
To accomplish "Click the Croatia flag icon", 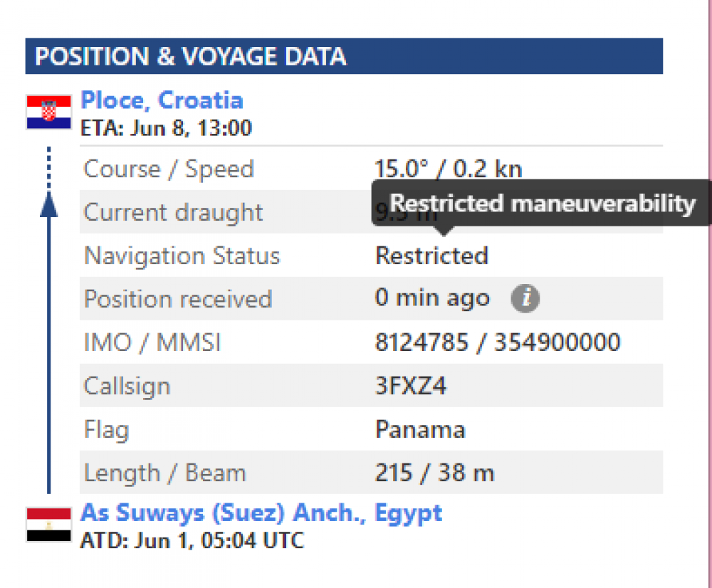I will [48, 112].
